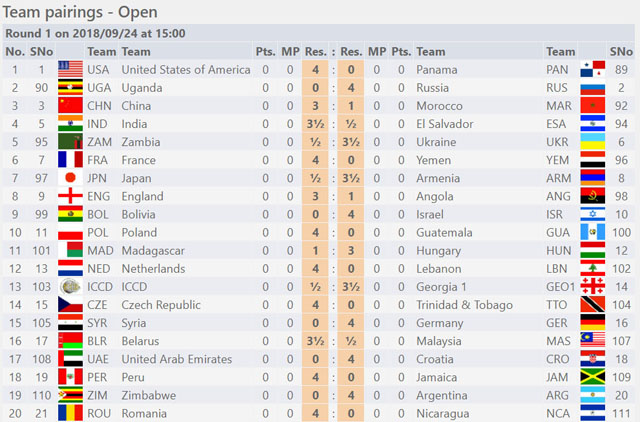Click the Japan flag icon
This screenshot has width=640, height=422.
click(70, 178)
